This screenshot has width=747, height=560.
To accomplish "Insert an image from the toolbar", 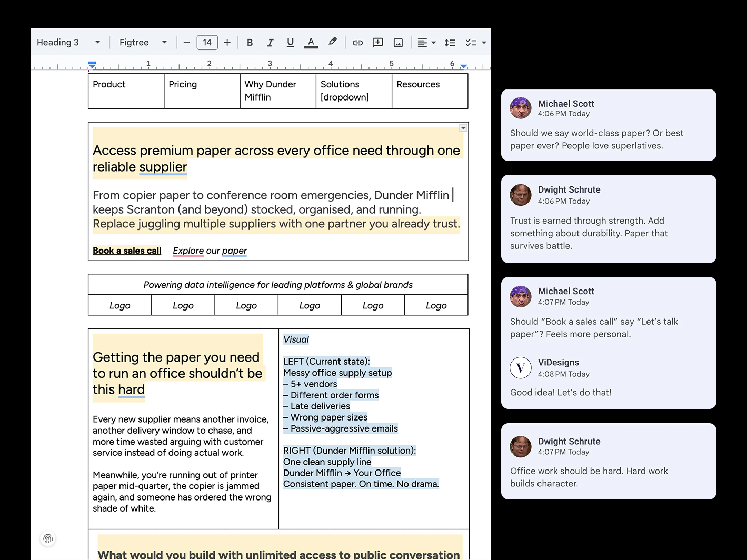I will 398,43.
